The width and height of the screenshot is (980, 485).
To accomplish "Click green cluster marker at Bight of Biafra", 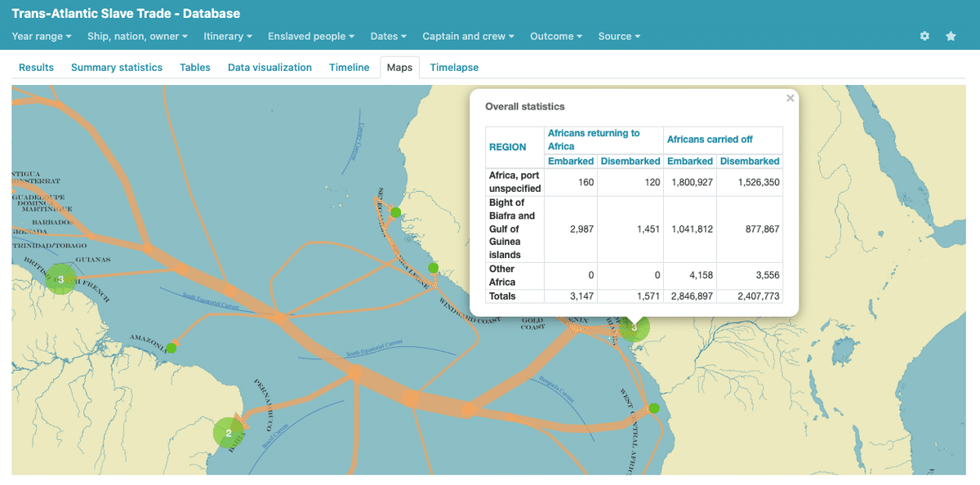I will coord(634,327).
